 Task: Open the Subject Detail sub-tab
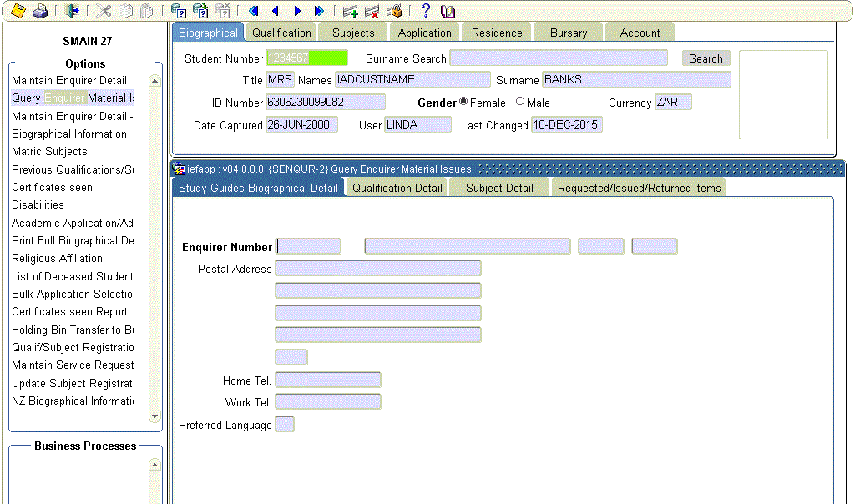[499, 187]
